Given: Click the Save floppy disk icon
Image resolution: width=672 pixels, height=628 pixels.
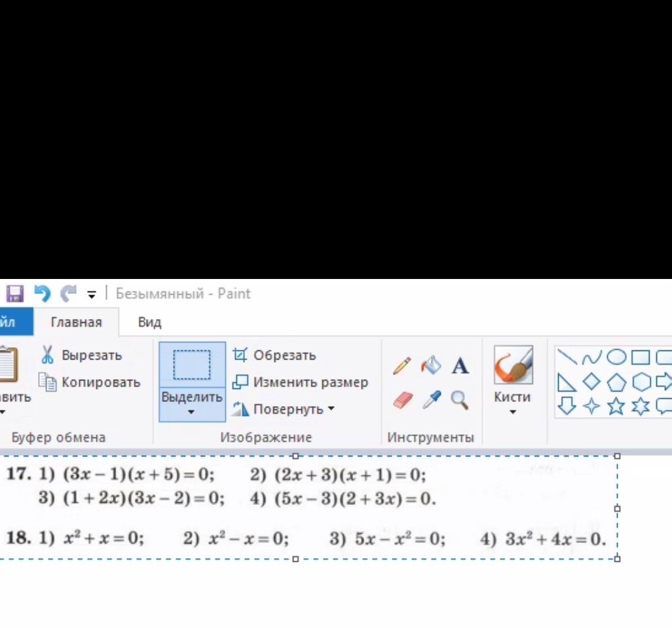Looking at the screenshot, I should [x=15, y=294].
